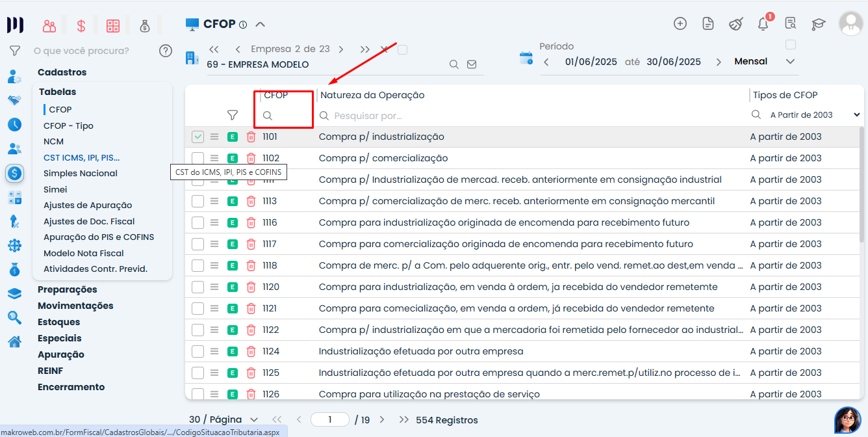Click the table filter funnel icon
Image resolution: width=868 pixels, height=437 pixels.
tap(233, 115)
